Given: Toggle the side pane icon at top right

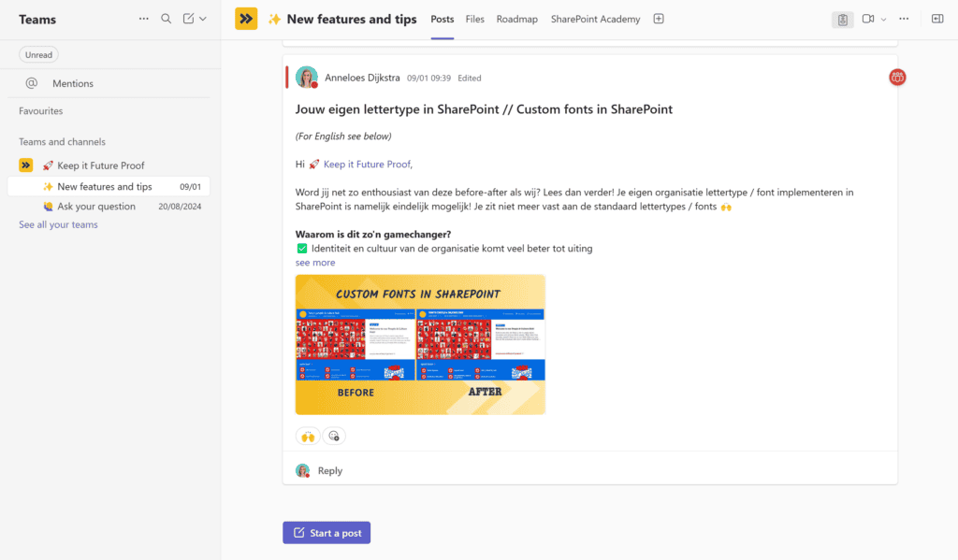Looking at the screenshot, I should tap(937, 19).
